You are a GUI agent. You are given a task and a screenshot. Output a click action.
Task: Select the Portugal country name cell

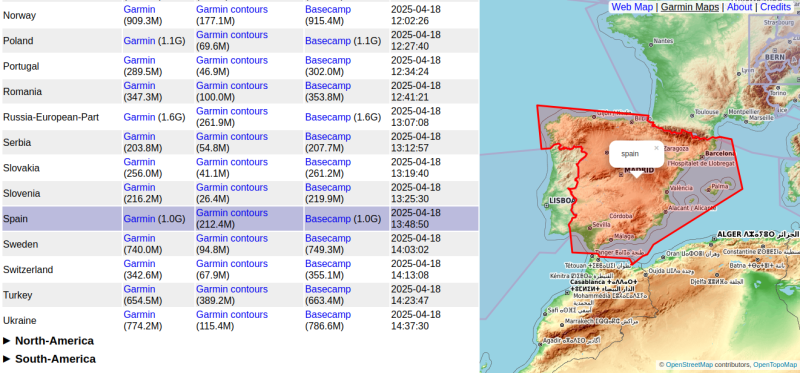[x=62, y=66]
